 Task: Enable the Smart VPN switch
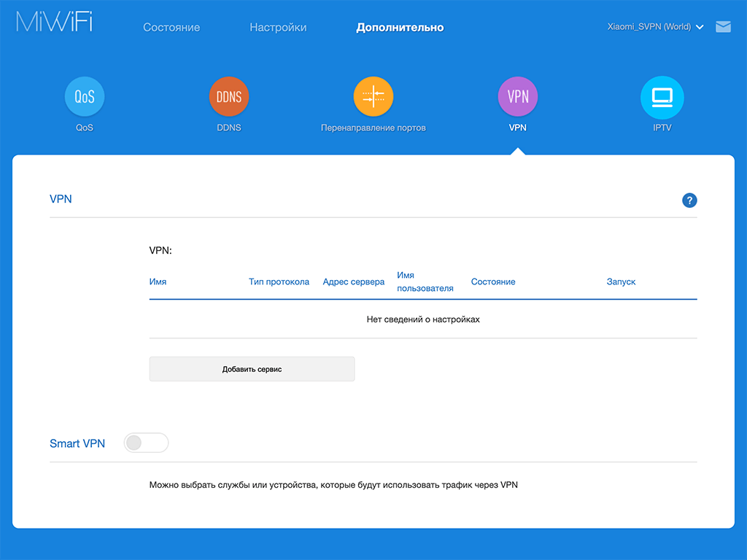146,443
